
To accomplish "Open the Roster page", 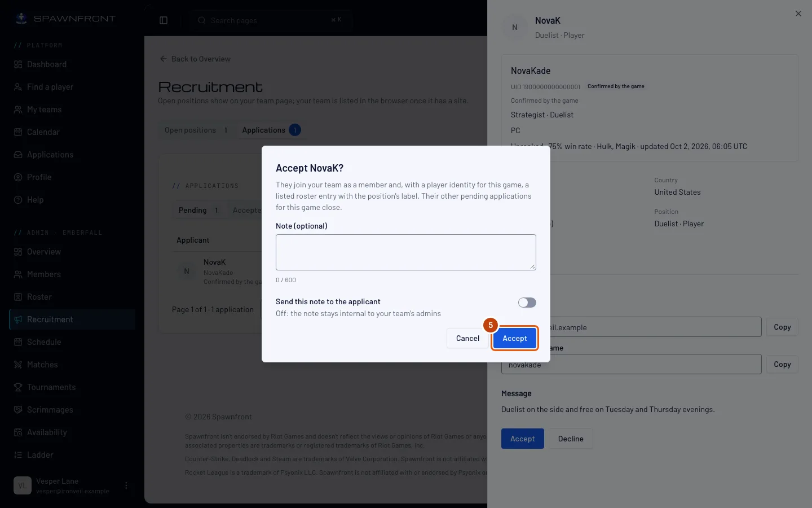I will (72, 297).
